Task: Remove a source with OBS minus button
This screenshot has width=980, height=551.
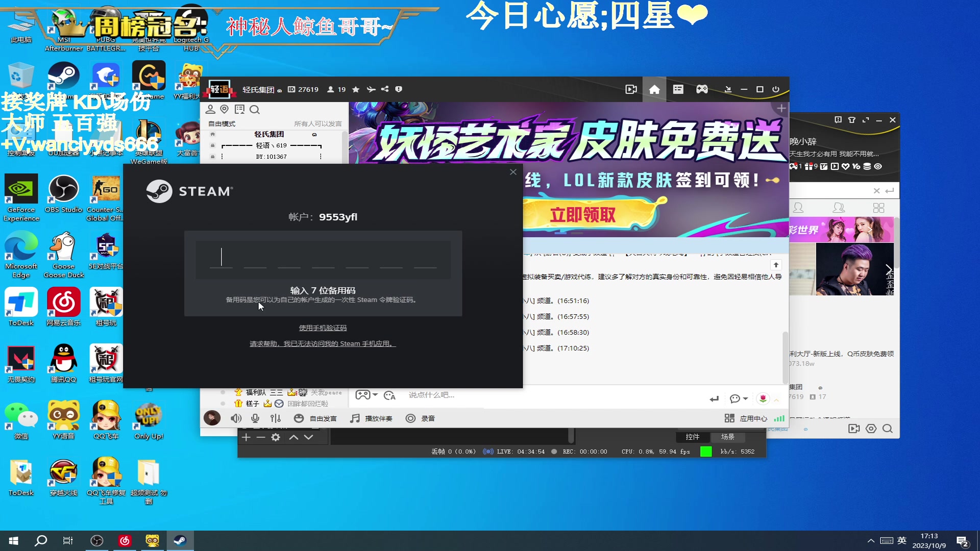Action: click(x=261, y=437)
